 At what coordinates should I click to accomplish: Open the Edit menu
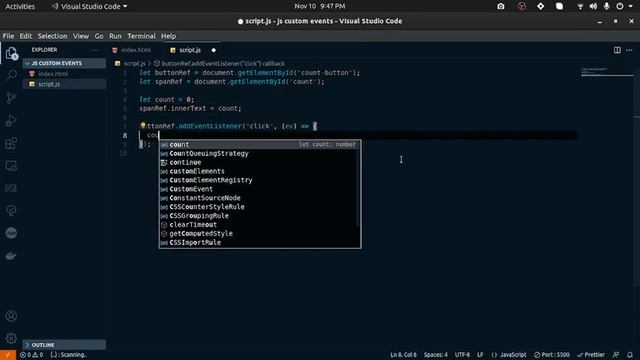tap(26, 36)
